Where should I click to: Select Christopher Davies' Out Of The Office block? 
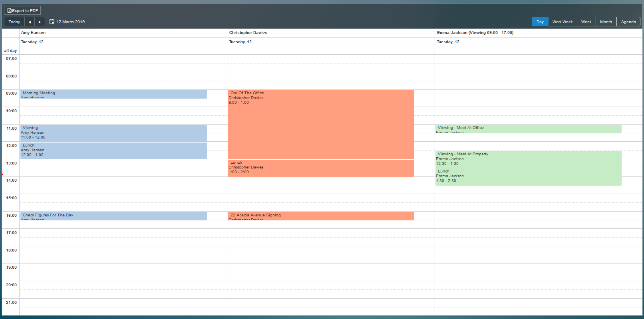[321, 125]
